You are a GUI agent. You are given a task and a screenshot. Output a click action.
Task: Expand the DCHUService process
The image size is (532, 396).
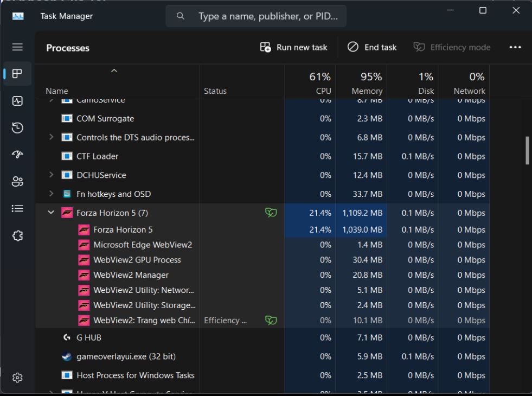[52, 175]
